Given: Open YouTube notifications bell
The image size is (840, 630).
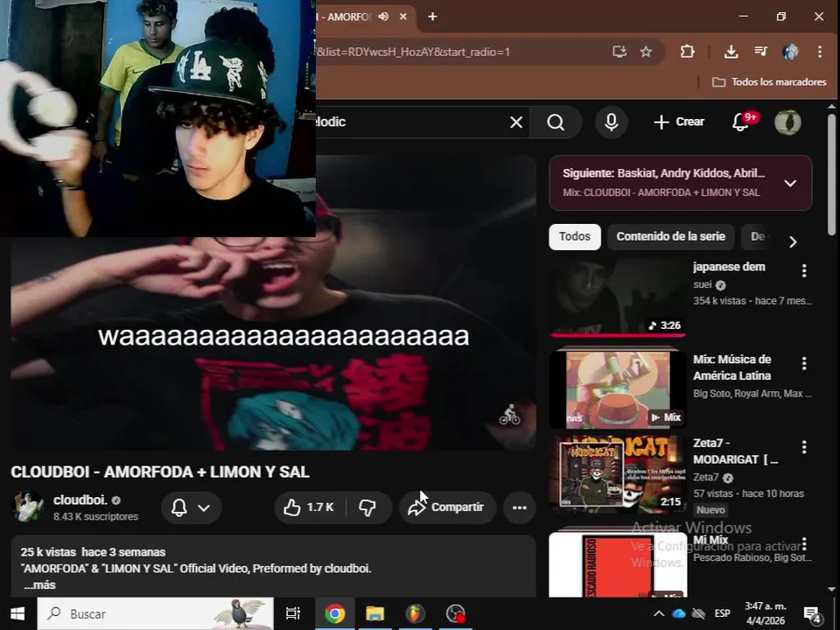Looking at the screenshot, I should [x=741, y=122].
